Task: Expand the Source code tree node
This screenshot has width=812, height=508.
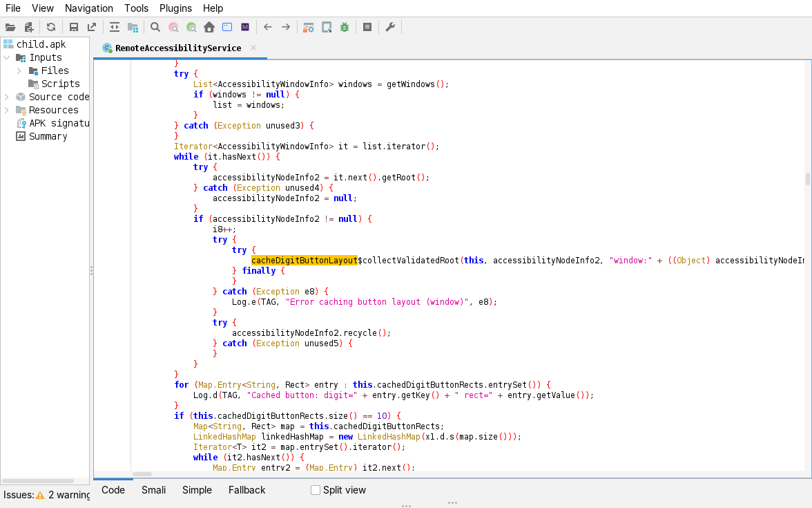Action: (x=7, y=97)
